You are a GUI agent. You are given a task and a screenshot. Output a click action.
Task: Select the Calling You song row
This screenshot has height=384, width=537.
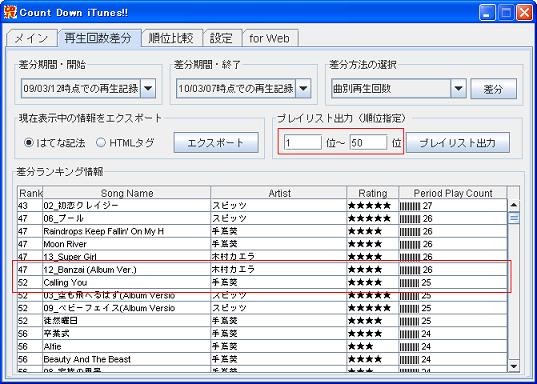point(262,282)
